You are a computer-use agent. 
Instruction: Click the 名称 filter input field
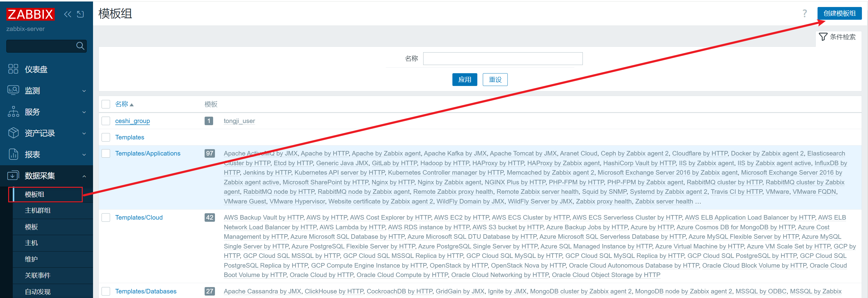click(502, 59)
